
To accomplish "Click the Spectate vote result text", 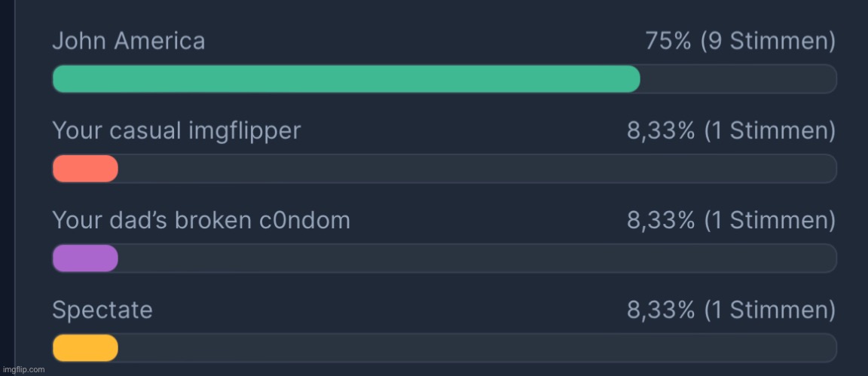I will (731, 310).
